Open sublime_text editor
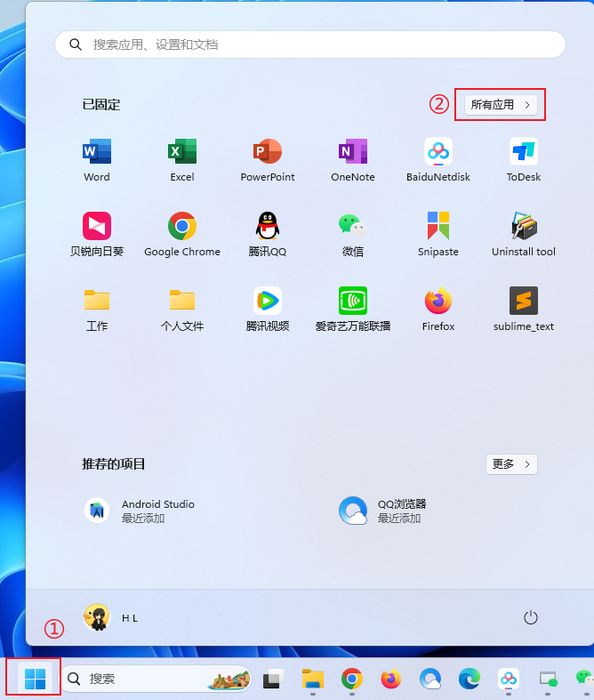Image resolution: width=594 pixels, height=700 pixels. (524, 310)
